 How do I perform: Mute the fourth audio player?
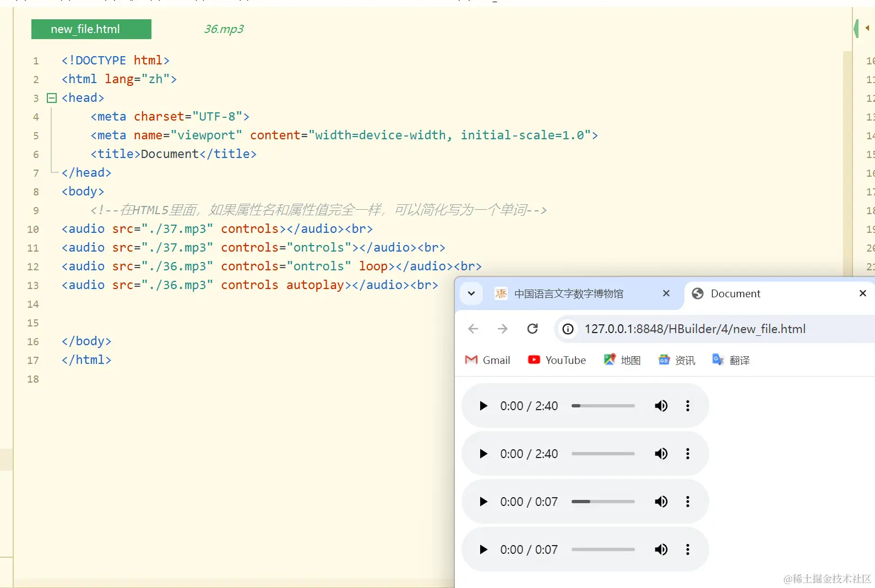pos(661,549)
